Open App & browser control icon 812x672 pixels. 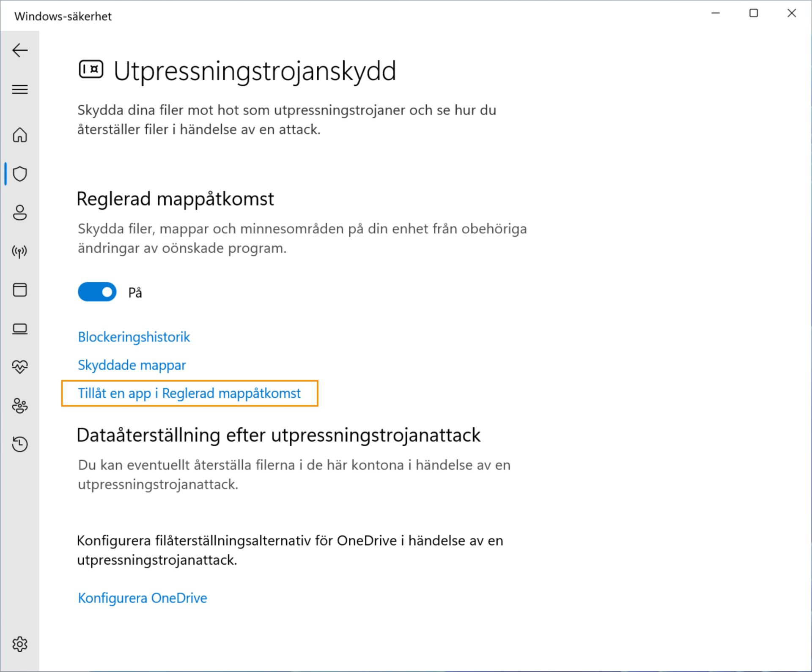pos(20,290)
